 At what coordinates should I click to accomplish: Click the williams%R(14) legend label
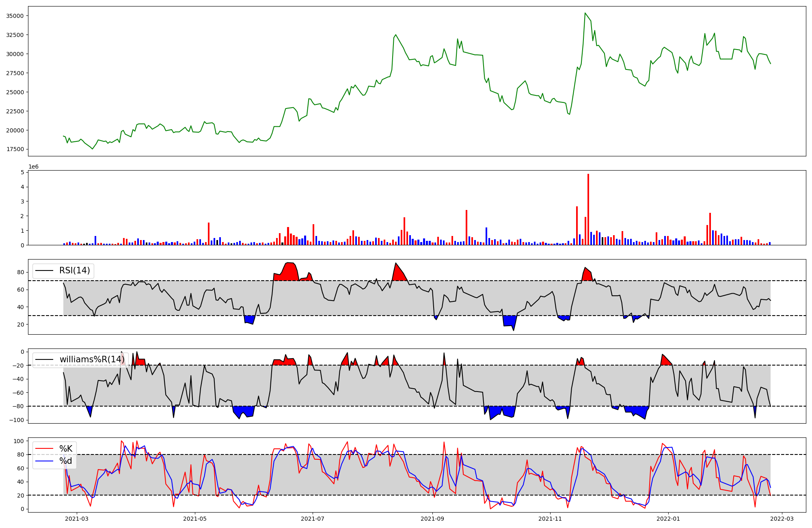[x=92, y=359]
